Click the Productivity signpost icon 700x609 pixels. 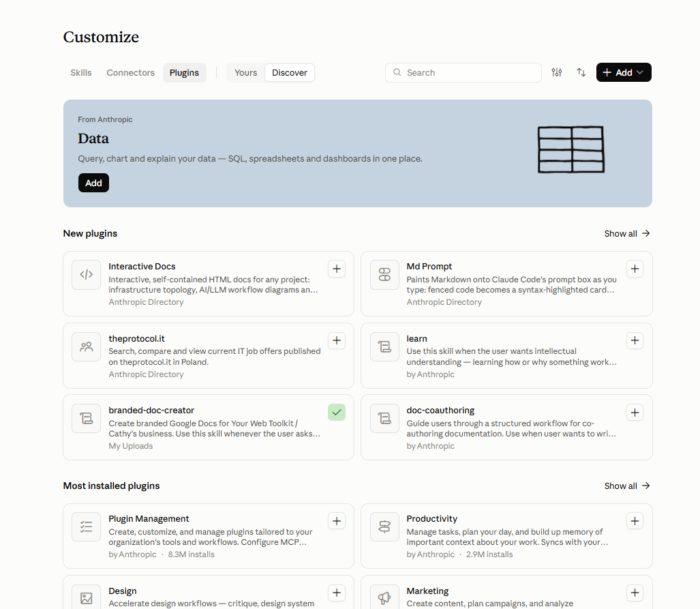tap(384, 526)
